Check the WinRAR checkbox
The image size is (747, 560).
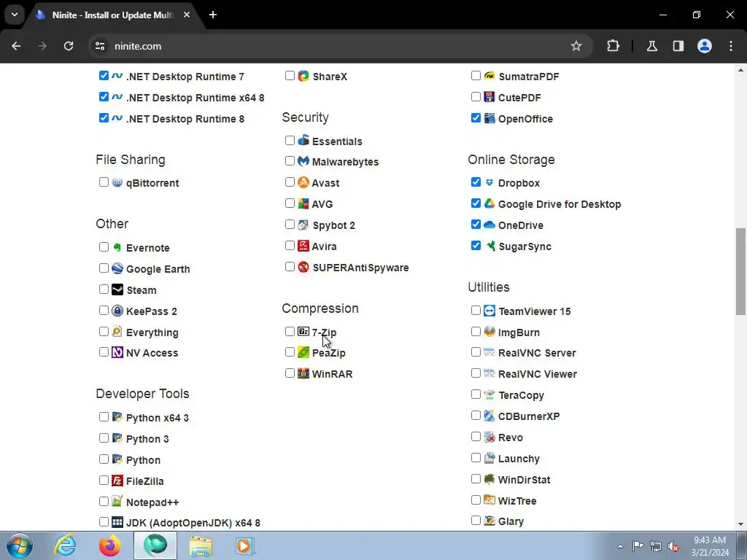290,373
